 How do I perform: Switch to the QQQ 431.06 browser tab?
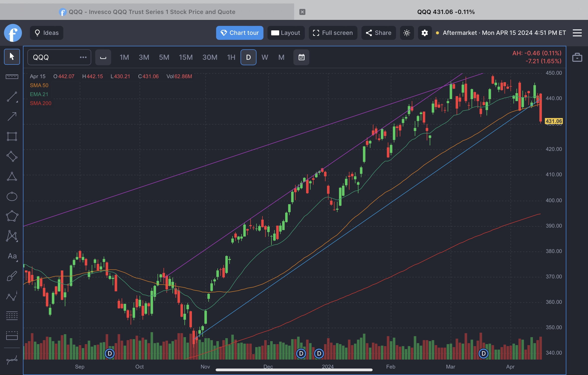point(446,12)
